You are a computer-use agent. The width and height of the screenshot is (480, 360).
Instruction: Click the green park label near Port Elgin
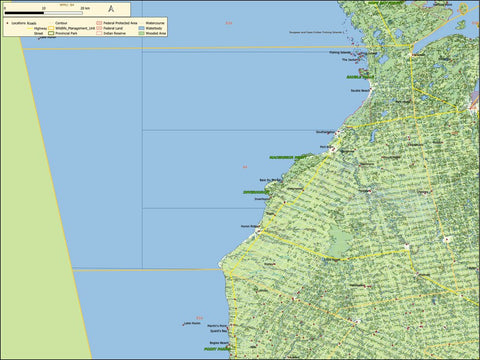coord(289,157)
